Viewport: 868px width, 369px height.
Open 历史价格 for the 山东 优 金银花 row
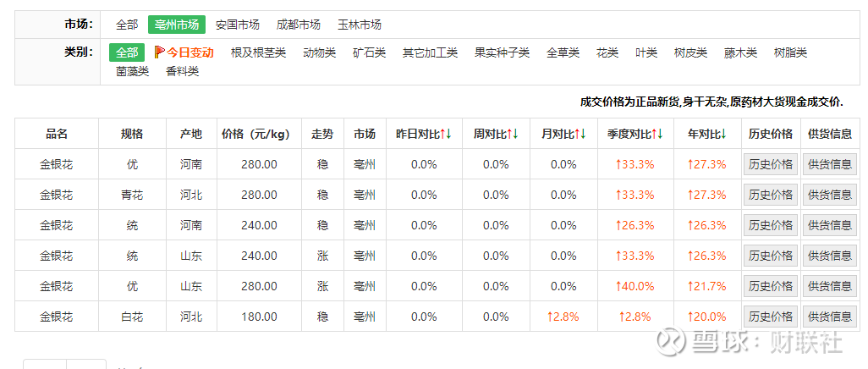click(770, 286)
